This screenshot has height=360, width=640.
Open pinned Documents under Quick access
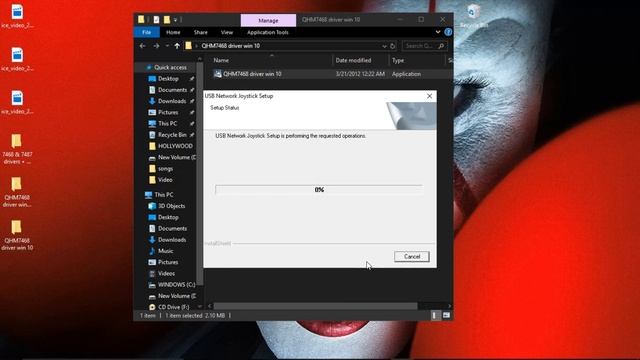[172, 90]
